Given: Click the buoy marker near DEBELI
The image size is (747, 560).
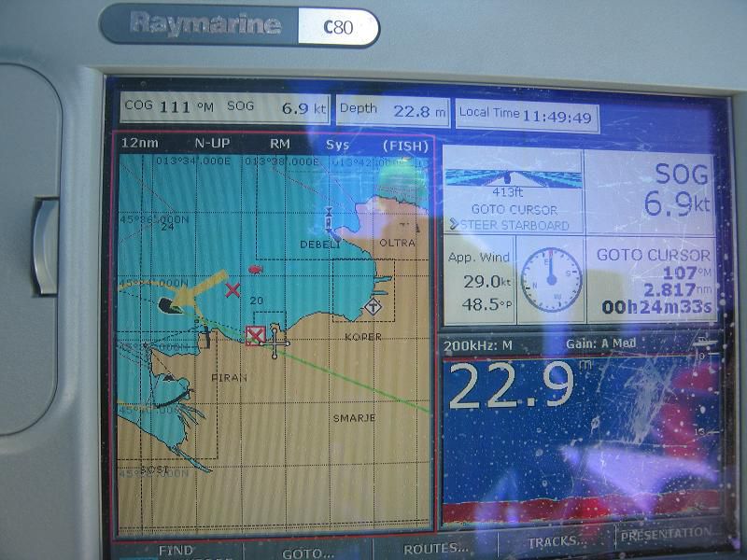Looking at the screenshot, I should [x=329, y=219].
